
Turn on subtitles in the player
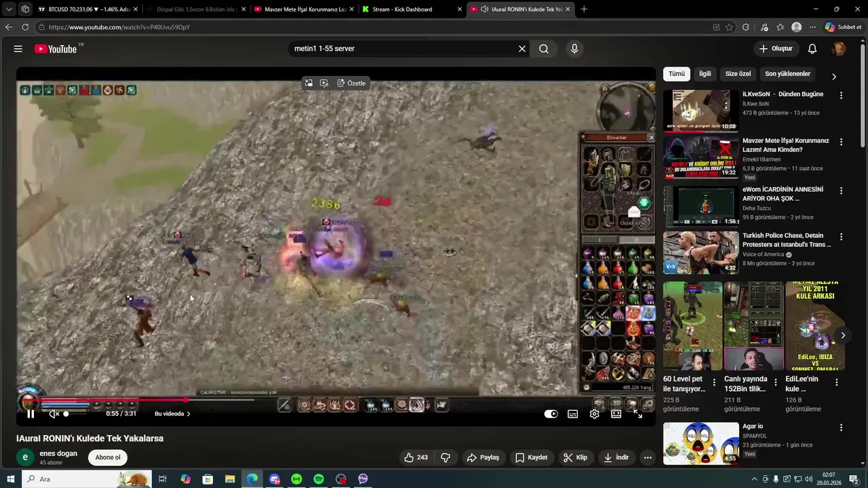[x=573, y=413]
